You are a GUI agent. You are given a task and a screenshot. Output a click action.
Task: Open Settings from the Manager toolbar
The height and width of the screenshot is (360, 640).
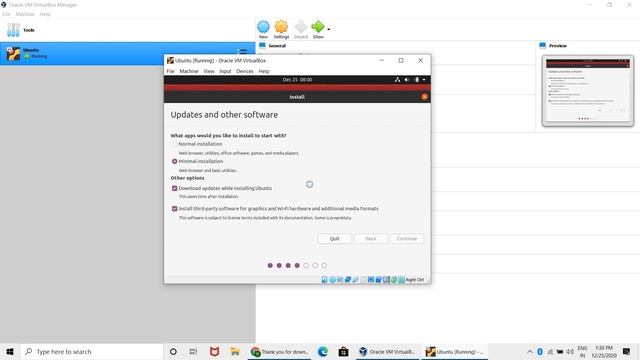(x=281, y=29)
